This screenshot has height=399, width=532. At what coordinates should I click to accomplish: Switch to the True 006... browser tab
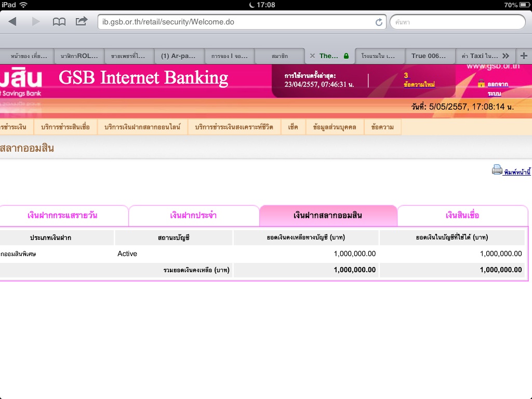(x=429, y=56)
